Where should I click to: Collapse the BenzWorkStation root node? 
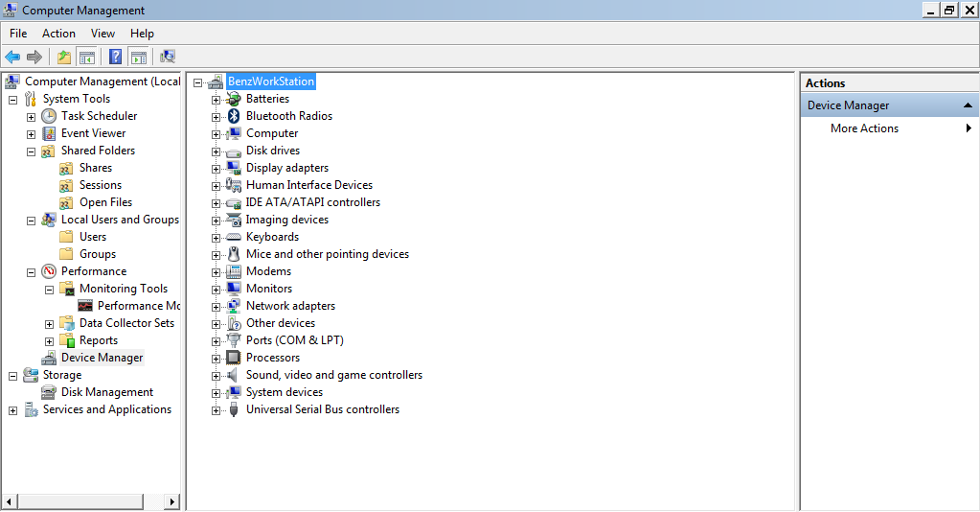tap(198, 82)
